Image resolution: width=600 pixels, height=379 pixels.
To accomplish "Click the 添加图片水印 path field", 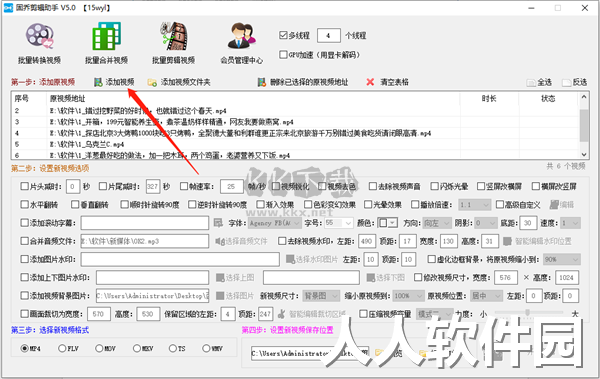I will pyautogui.click(x=180, y=260).
